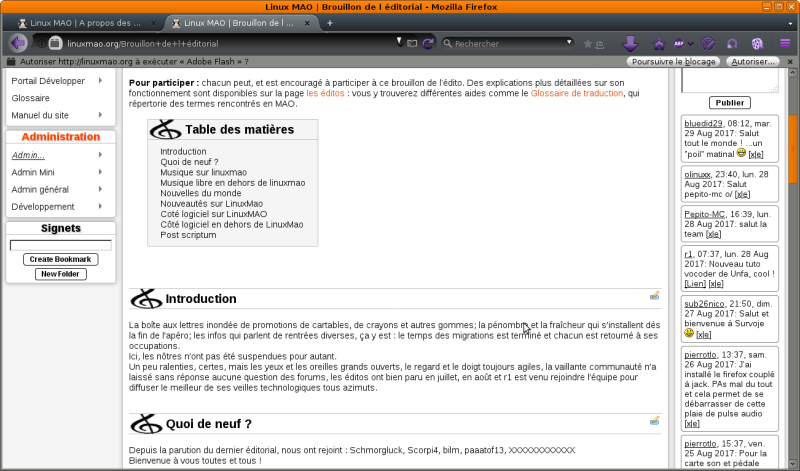The height and width of the screenshot is (471, 800).
Task: Click the NoScript toolbar icon
Action: 708,44
